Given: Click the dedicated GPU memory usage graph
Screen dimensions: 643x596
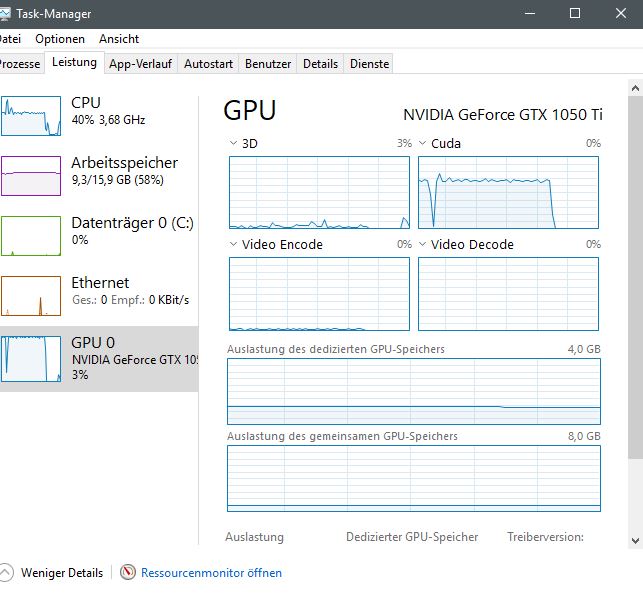Looking at the screenshot, I should coord(414,392).
